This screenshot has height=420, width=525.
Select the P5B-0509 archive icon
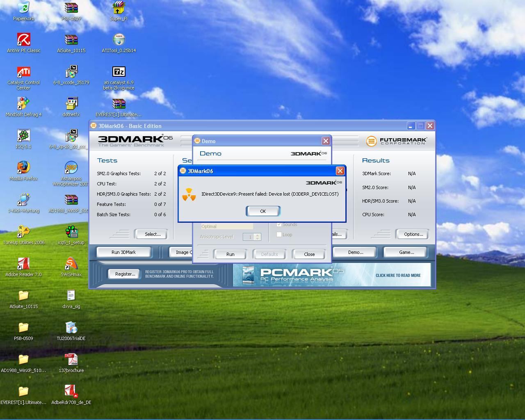point(71,8)
